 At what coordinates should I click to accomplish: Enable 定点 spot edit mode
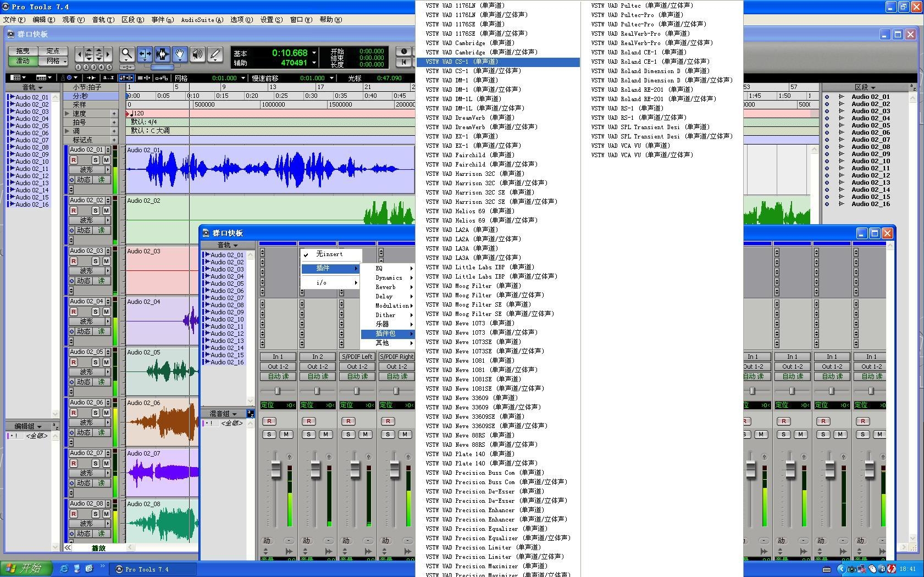(x=53, y=51)
